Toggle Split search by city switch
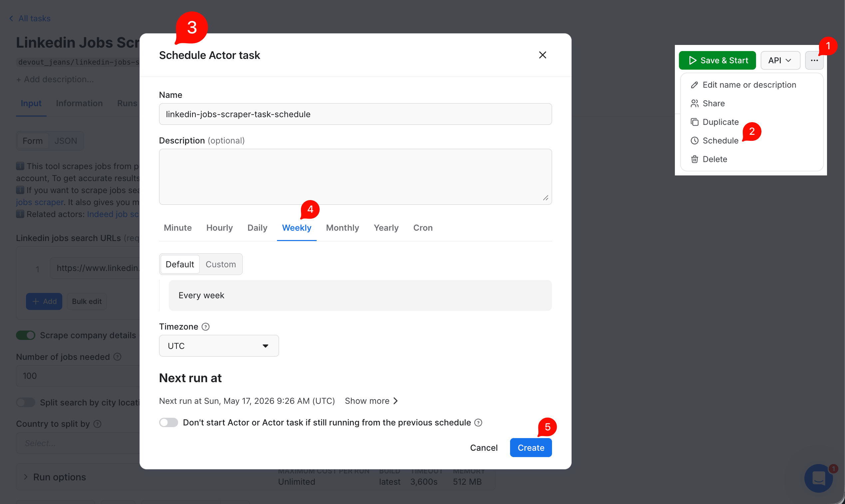845x504 pixels. 26,402
